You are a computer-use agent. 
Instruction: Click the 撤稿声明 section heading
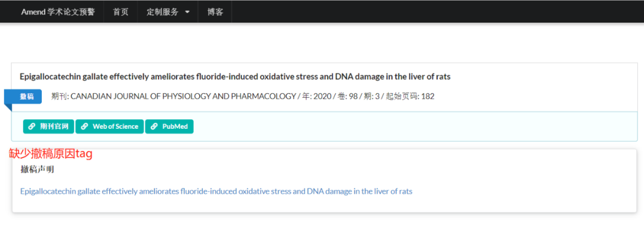38,169
